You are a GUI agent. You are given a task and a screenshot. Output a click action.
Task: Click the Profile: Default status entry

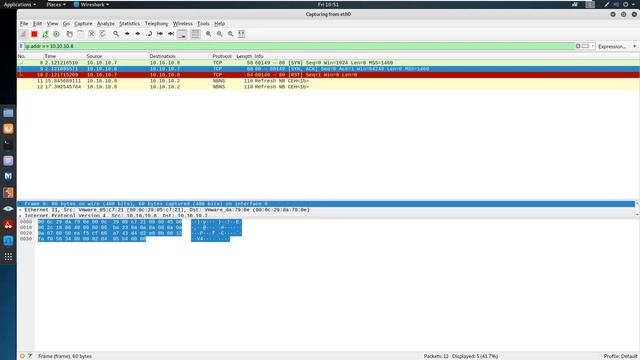click(621, 356)
